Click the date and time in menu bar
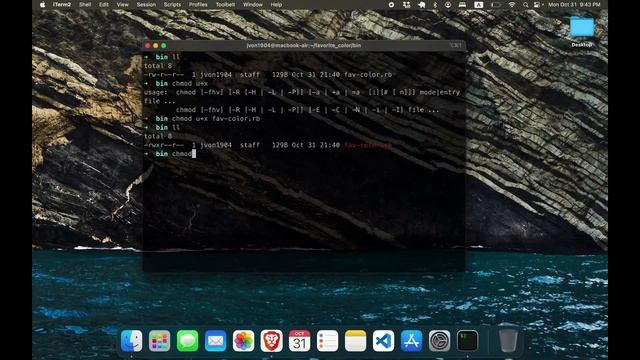The image size is (640, 360). (574, 4)
